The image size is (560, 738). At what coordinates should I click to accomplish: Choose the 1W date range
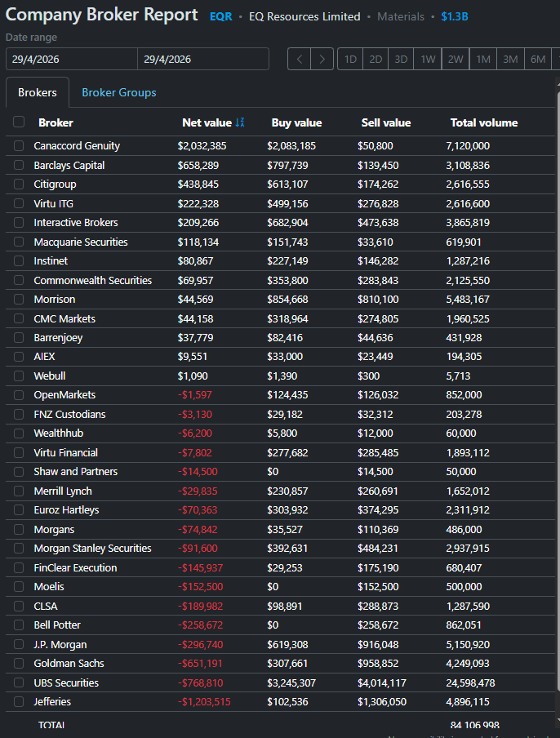(428, 60)
